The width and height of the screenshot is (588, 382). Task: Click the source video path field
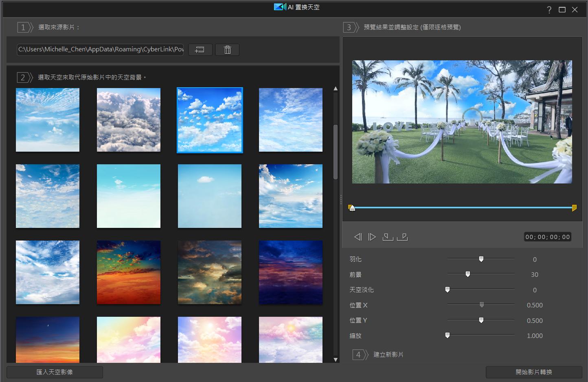(x=101, y=49)
